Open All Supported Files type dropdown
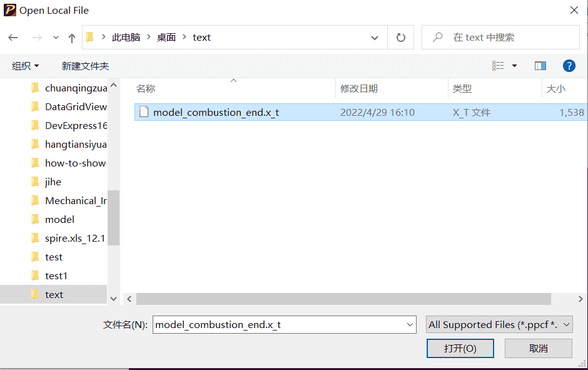Viewport: 588px width, 370px height. point(499,324)
